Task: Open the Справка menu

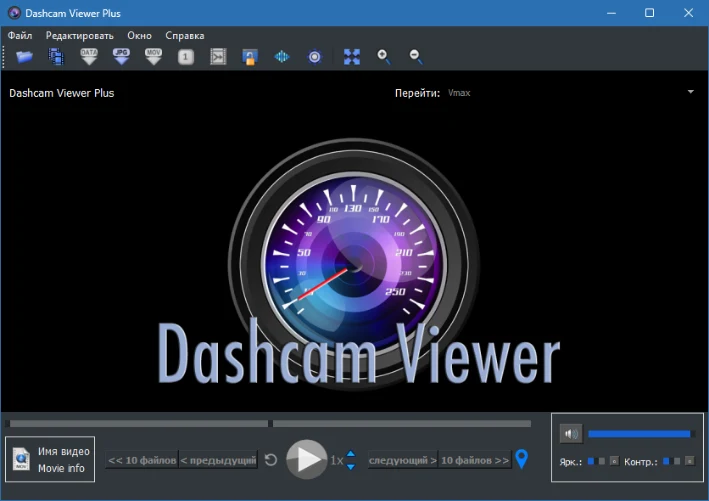Action: click(x=184, y=35)
